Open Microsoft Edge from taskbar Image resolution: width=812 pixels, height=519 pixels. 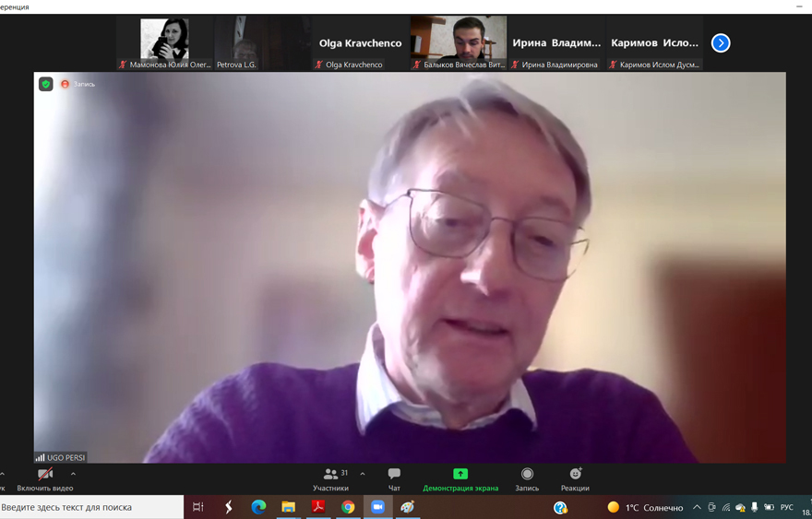click(258, 507)
